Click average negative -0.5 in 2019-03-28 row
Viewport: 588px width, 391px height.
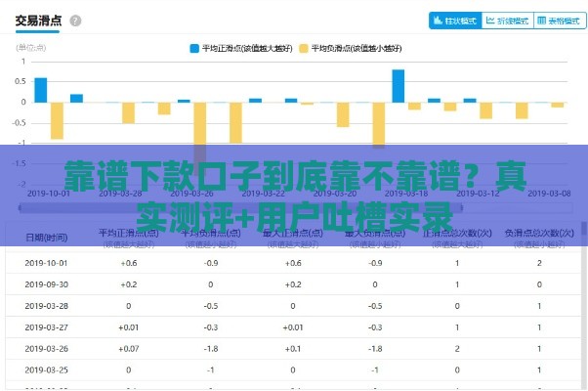(x=211, y=306)
